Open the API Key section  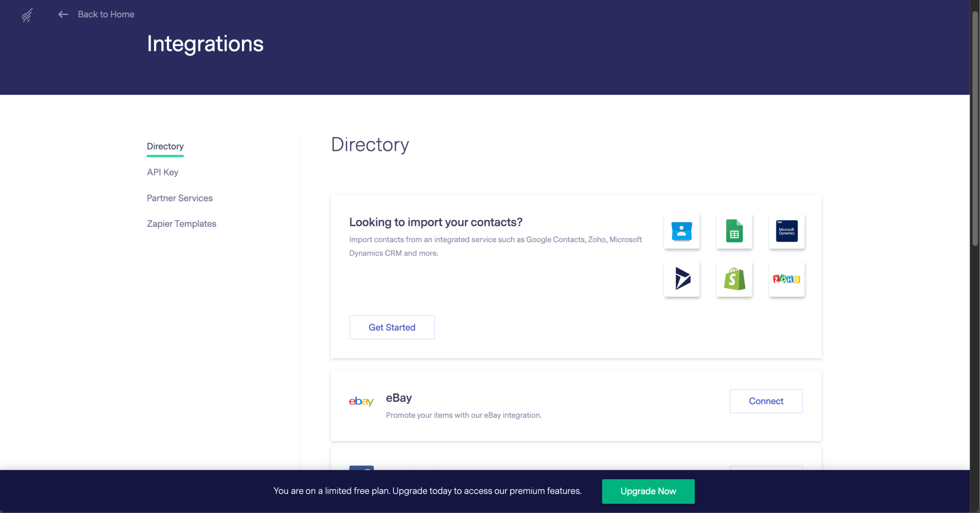[162, 172]
